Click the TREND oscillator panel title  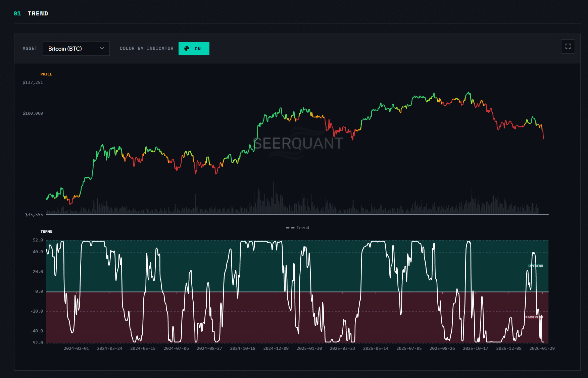coord(47,231)
